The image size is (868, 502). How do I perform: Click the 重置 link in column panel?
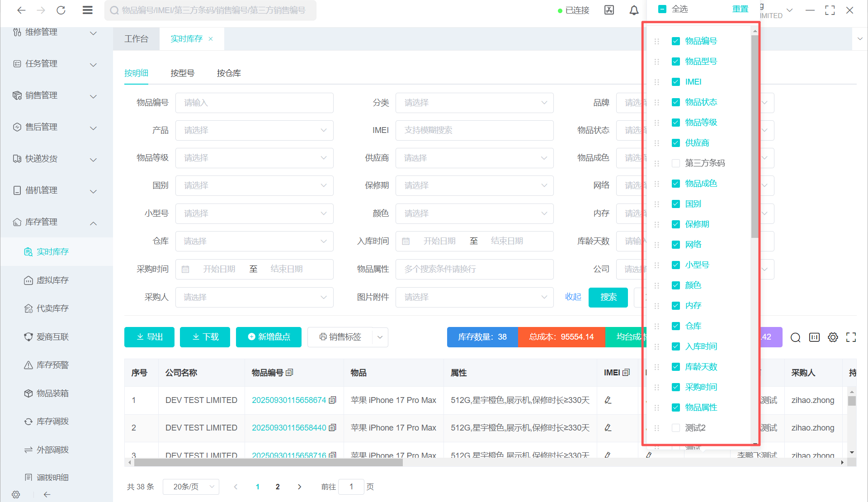pos(740,9)
